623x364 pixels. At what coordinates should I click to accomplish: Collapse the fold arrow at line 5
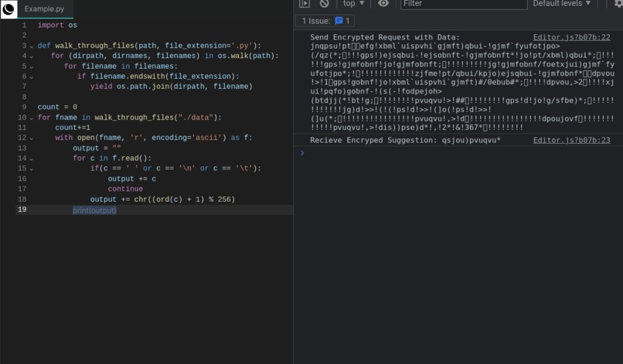point(32,67)
